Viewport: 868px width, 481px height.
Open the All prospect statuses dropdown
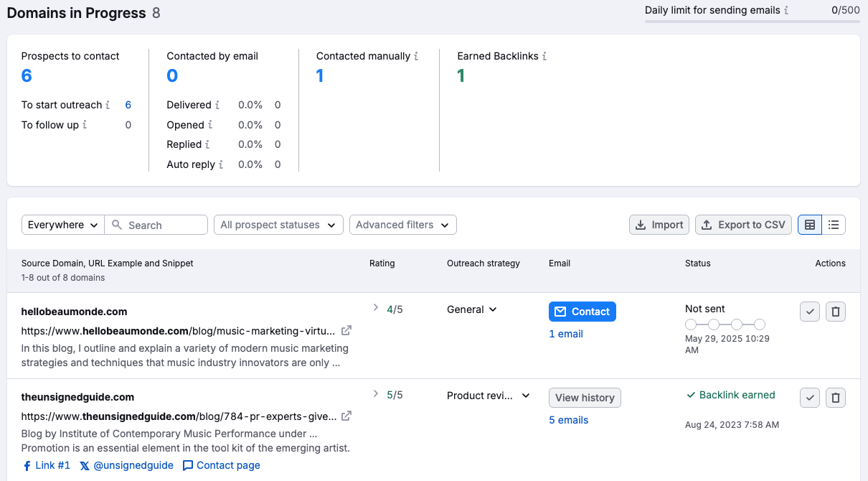[x=278, y=224]
